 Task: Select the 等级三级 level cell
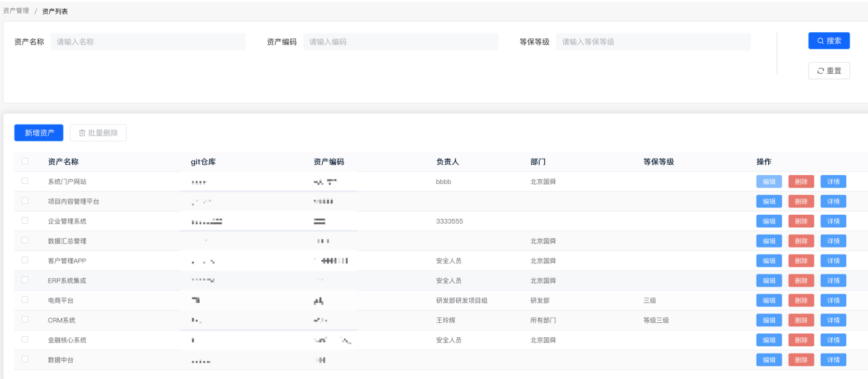click(x=656, y=320)
